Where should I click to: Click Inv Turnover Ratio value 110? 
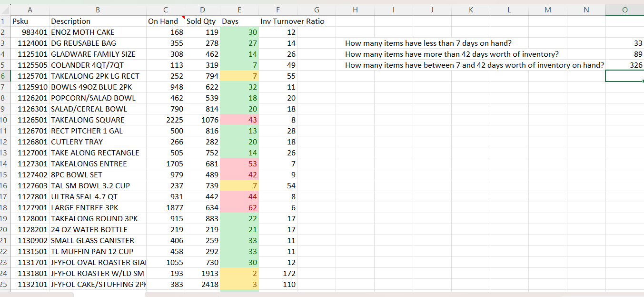pos(278,284)
